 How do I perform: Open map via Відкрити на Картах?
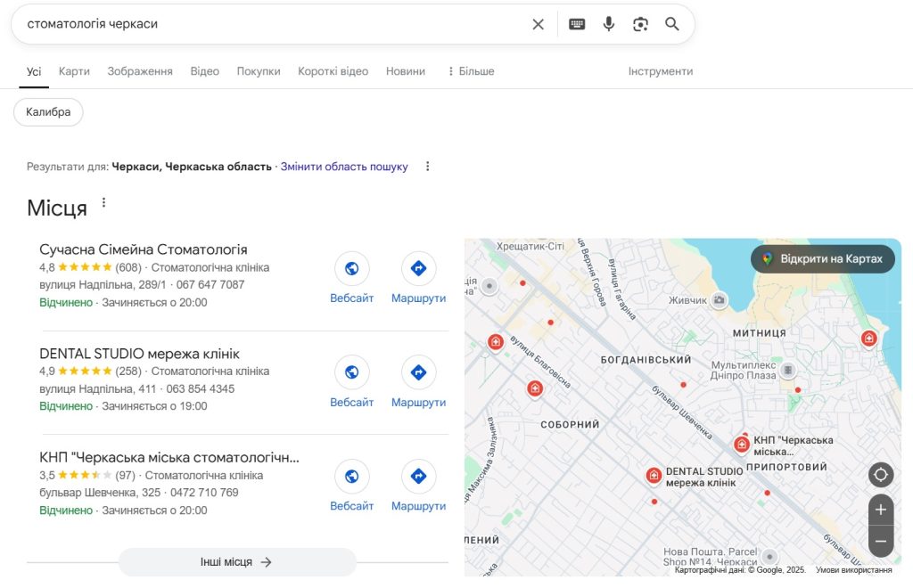822,259
